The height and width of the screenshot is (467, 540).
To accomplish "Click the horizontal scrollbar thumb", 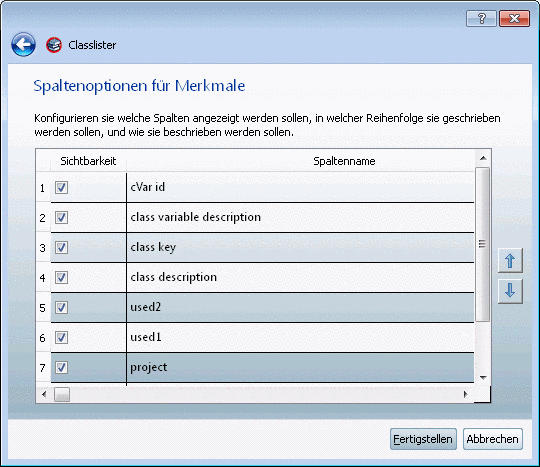I will (62, 394).
